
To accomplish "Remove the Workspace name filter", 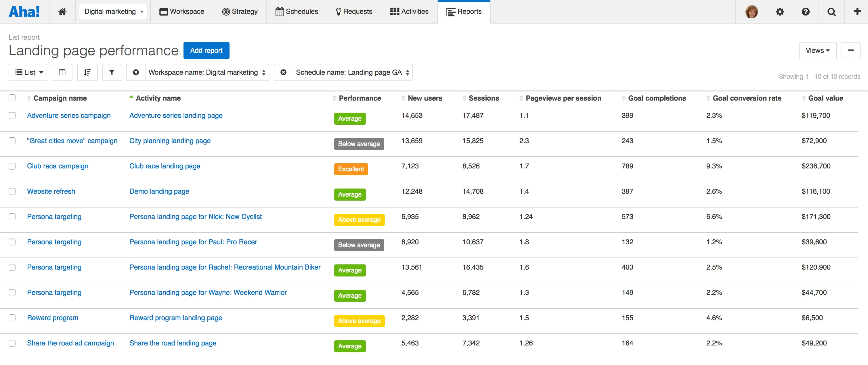I will tap(136, 72).
